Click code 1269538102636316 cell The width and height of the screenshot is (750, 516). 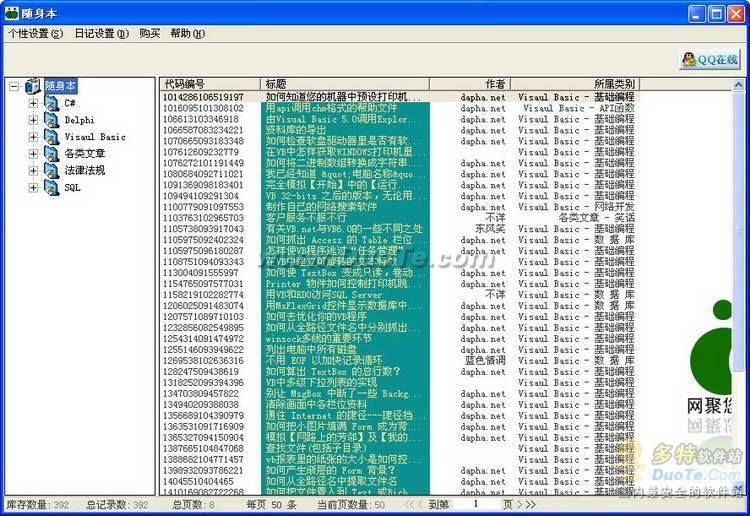click(203, 361)
